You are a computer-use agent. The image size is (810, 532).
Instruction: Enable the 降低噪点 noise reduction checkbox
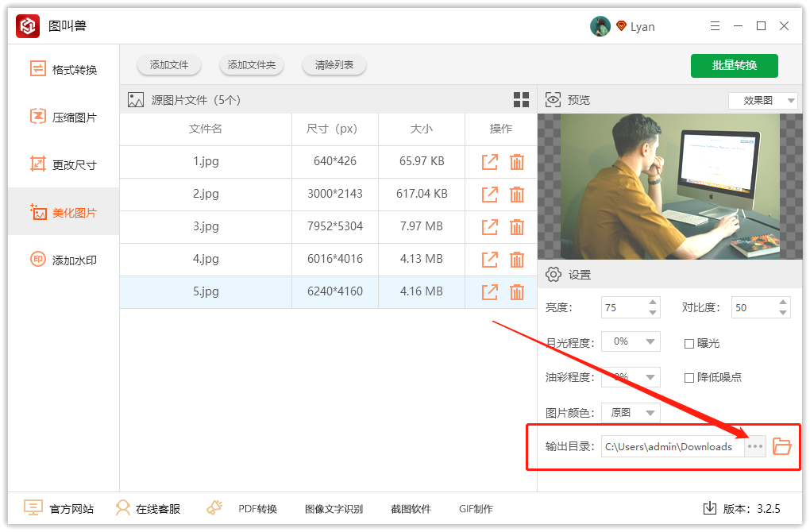(689, 377)
